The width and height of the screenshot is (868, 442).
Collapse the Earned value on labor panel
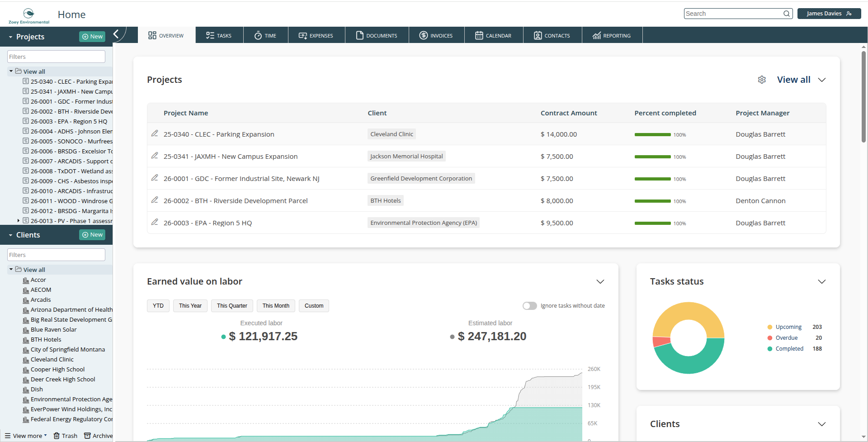600,281
